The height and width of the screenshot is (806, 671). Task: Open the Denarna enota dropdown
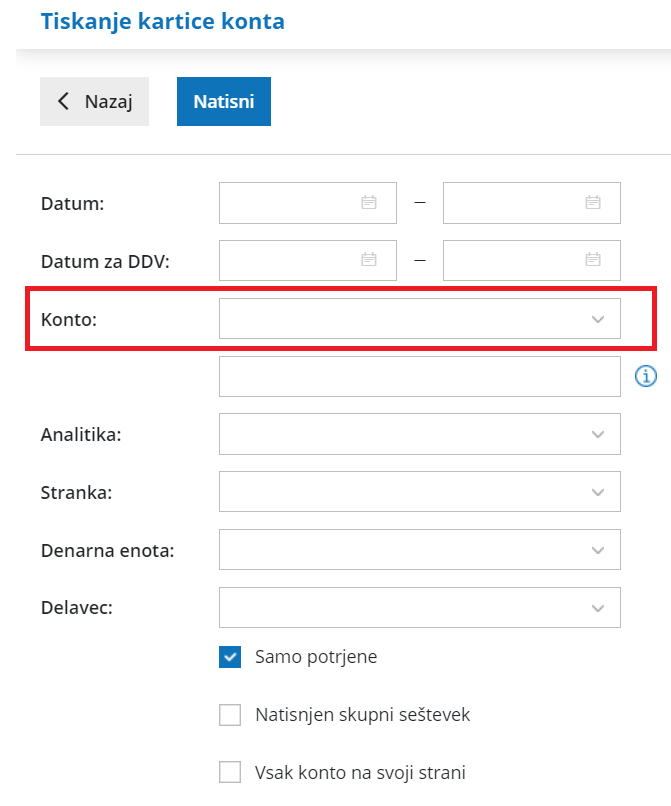597,550
